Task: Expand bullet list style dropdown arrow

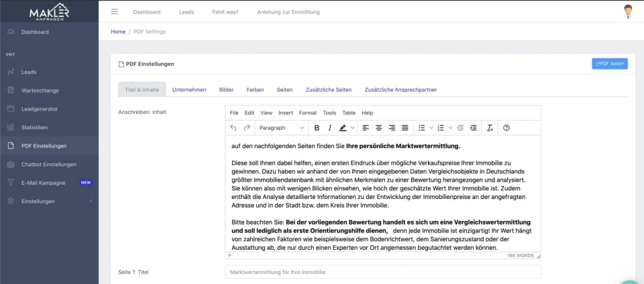Action: (x=431, y=128)
